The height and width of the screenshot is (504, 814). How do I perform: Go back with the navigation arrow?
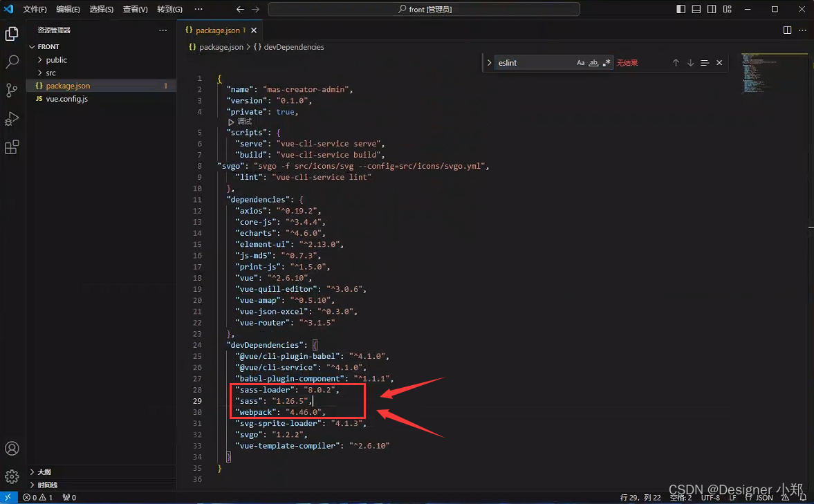(x=240, y=10)
